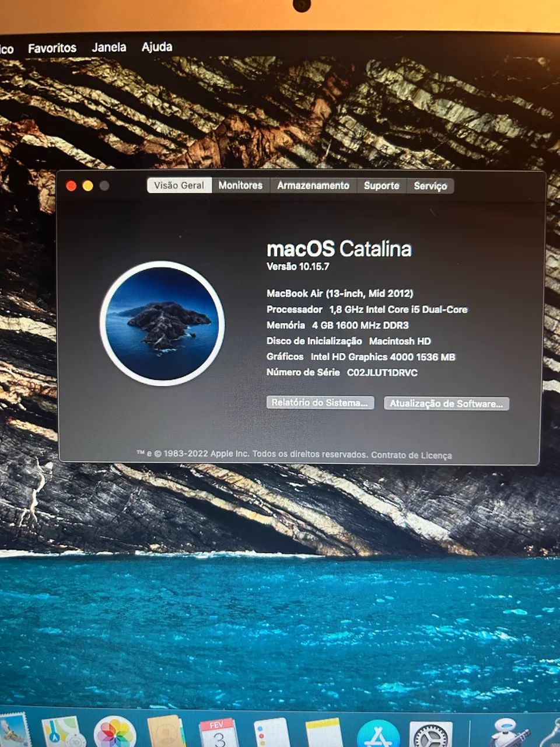Screen dimensions: 560x747
Task: Open the Calendar icon showing FEV 3
Action: point(219,733)
